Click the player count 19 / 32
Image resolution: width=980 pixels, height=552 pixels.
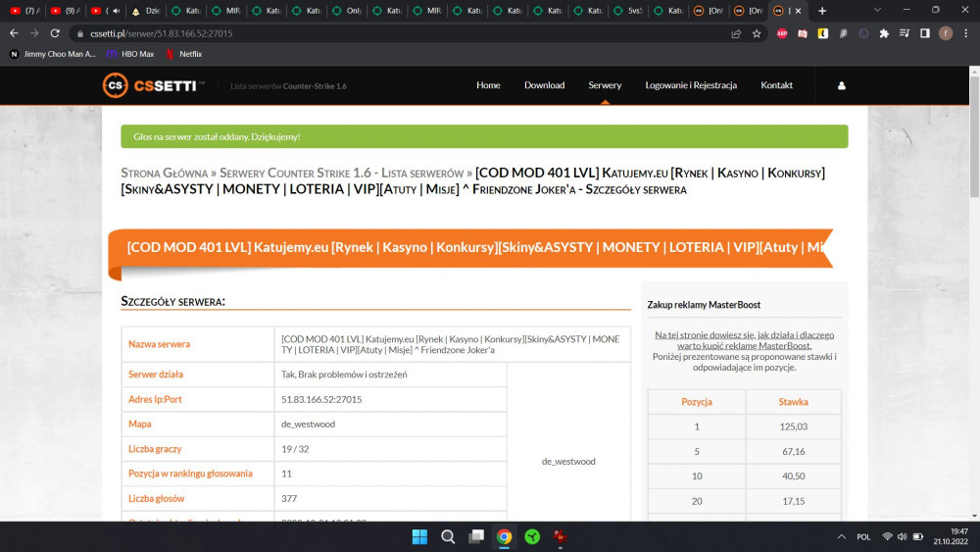[x=295, y=449]
